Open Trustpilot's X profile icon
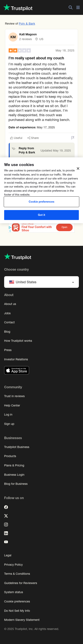83x644 pixels. [6, 516]
